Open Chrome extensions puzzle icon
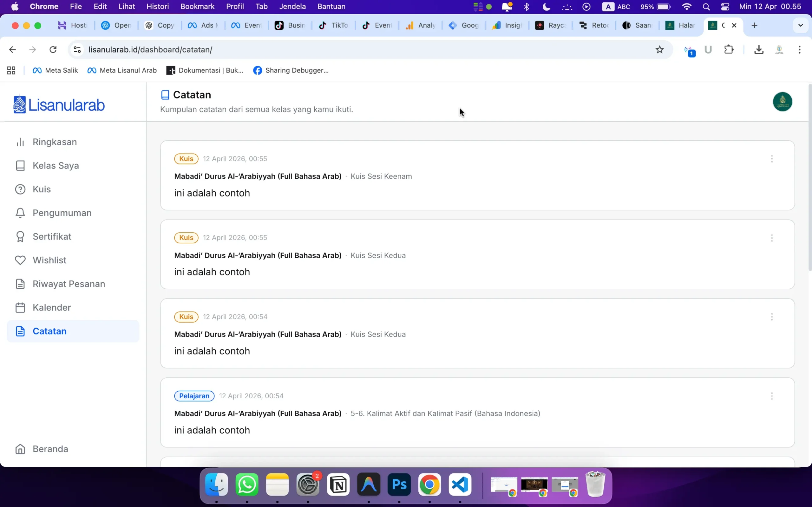 729,50
